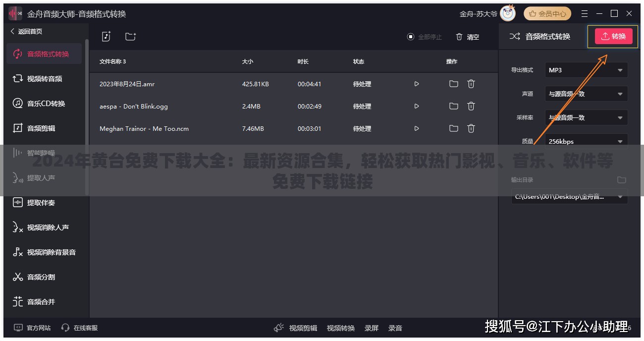Open the 采样率 dropdown
The image size is (644, 341).
pyautogui.click(x=586, y=117)
